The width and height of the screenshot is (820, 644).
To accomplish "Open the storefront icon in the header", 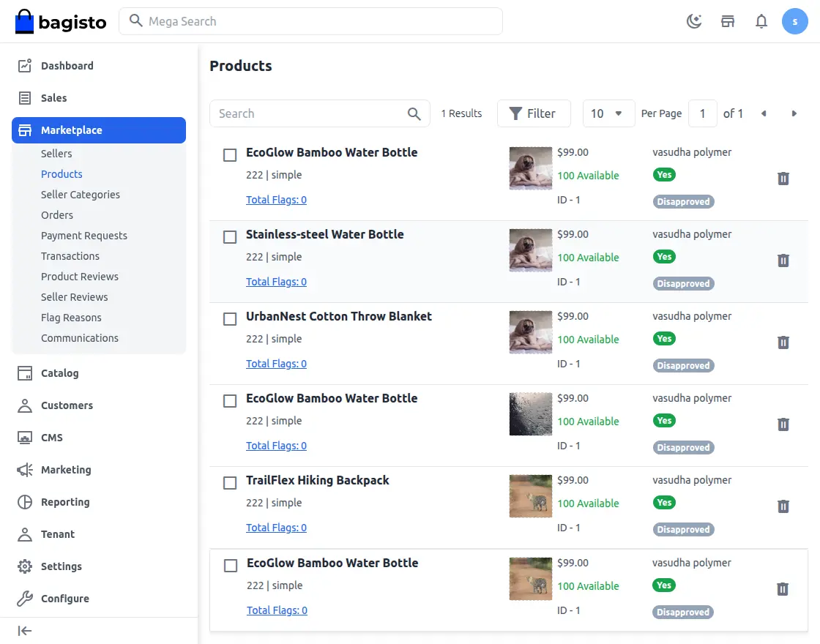I will (727, 21).
